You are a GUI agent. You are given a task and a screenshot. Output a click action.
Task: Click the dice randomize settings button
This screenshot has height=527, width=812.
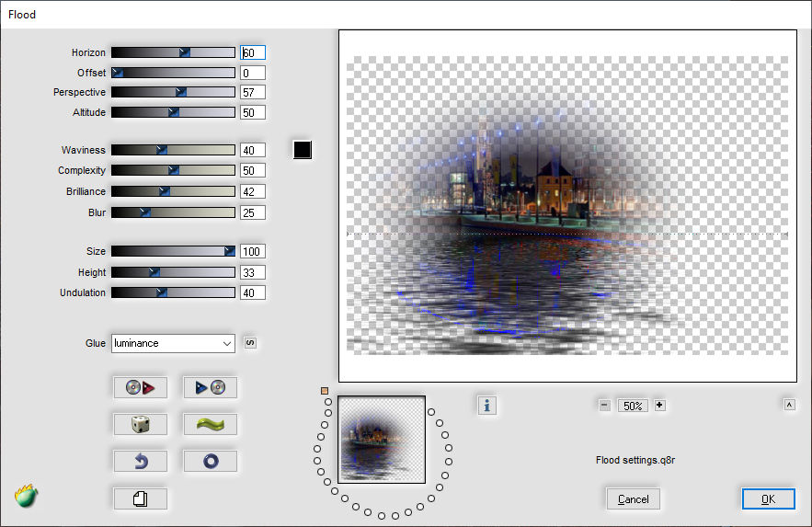point(141,425)
